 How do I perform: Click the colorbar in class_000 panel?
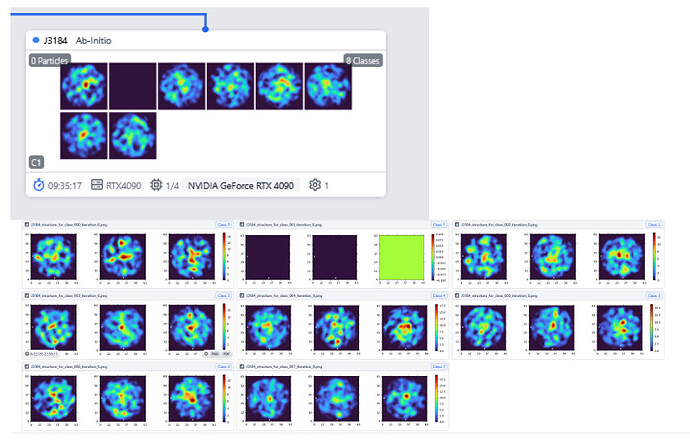pyautogui.click(x=224, y=257)
